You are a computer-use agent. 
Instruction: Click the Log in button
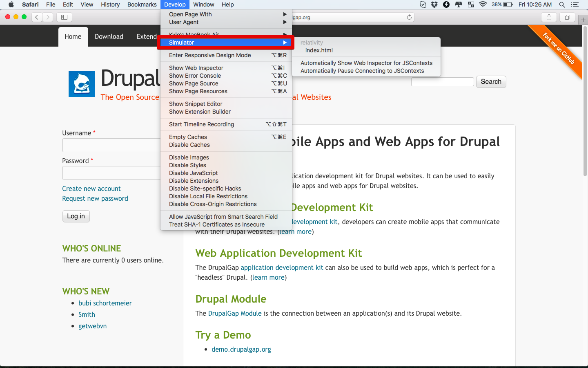tap(76, 216)
